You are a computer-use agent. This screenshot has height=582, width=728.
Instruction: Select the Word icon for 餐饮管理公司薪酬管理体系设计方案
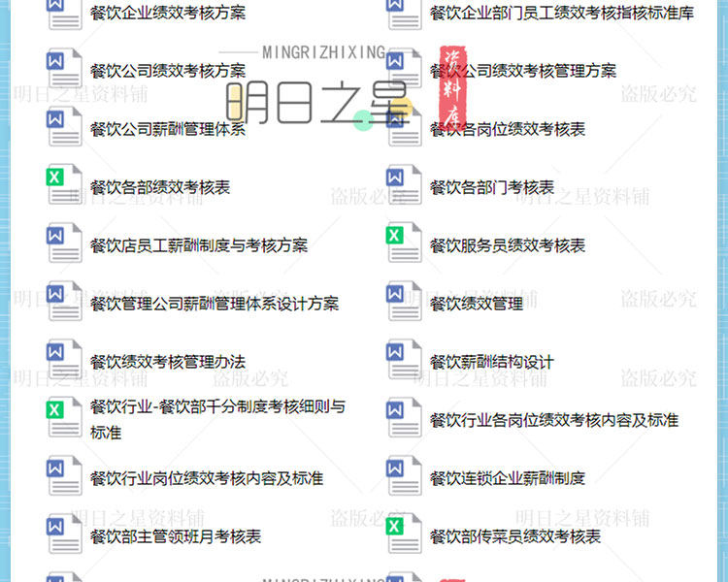(64, 301)
